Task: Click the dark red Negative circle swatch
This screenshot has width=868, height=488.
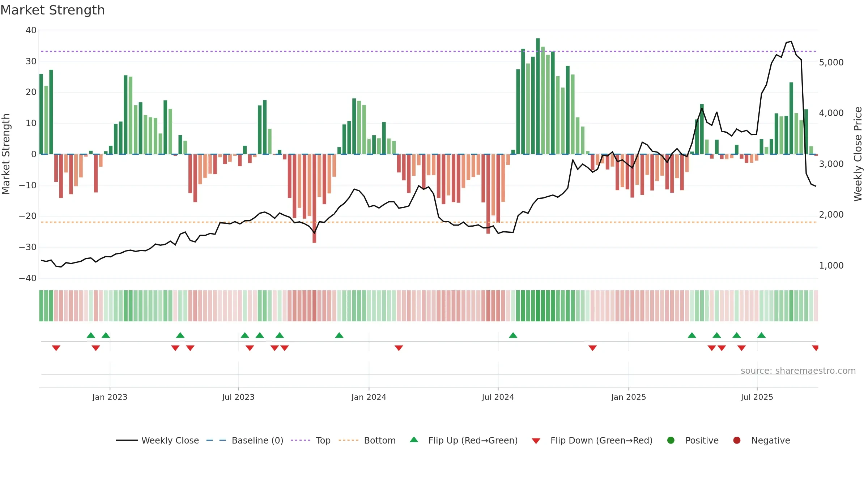Action: (737, 440)
